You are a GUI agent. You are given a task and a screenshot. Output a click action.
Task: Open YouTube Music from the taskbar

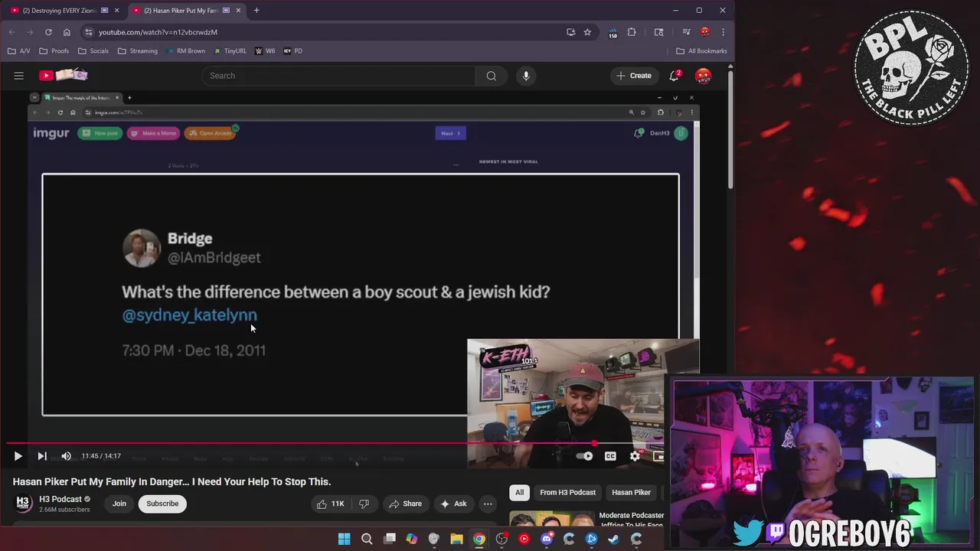[x=524, y=539]
